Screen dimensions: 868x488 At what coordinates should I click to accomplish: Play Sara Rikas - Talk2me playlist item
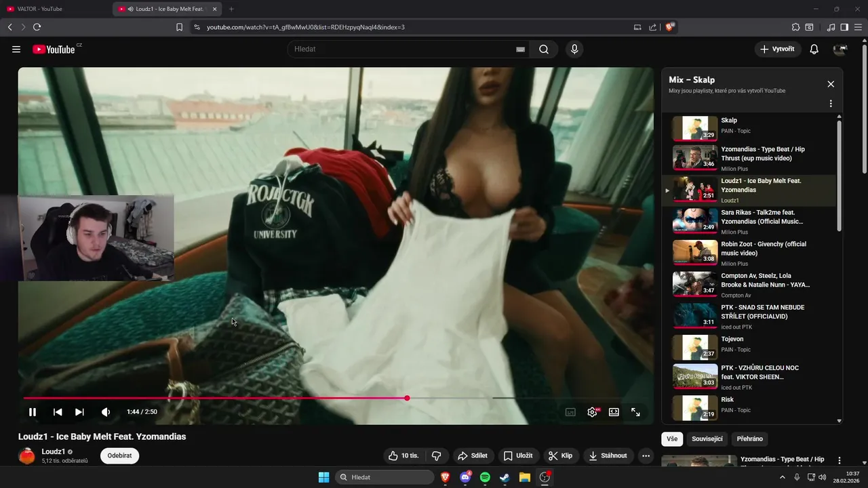(x=749, y=222)
